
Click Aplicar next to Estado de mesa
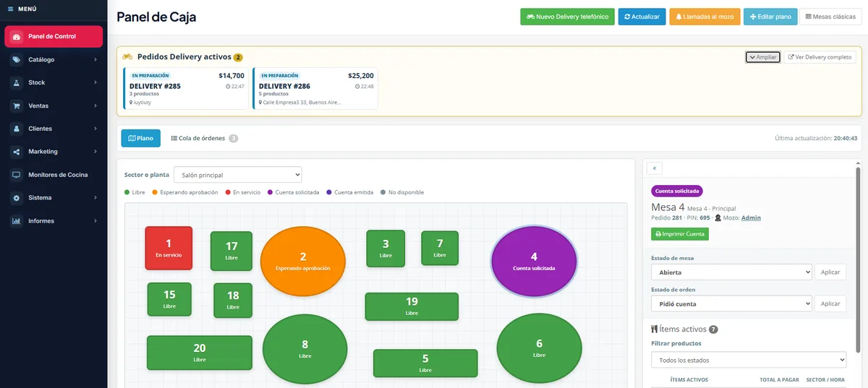coord(830,272)
